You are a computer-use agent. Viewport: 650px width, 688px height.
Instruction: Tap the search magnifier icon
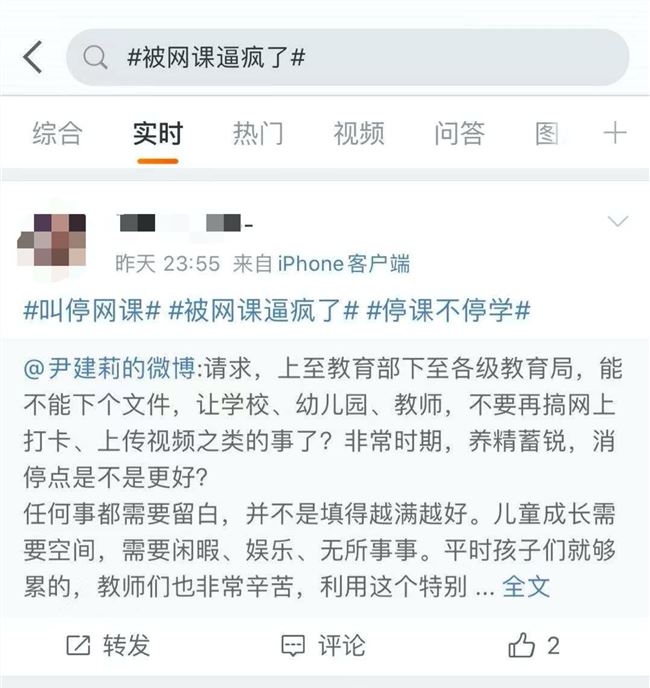coord(95,57)
